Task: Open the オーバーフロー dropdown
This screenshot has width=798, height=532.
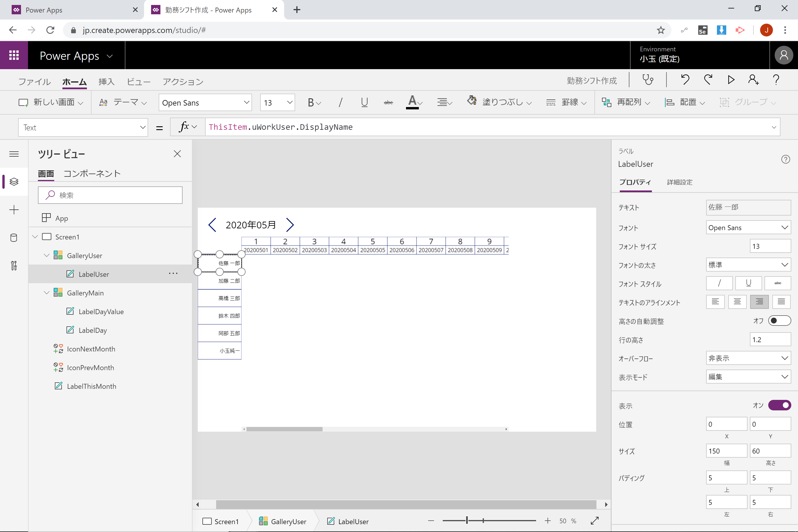Action: coord(748,358)
